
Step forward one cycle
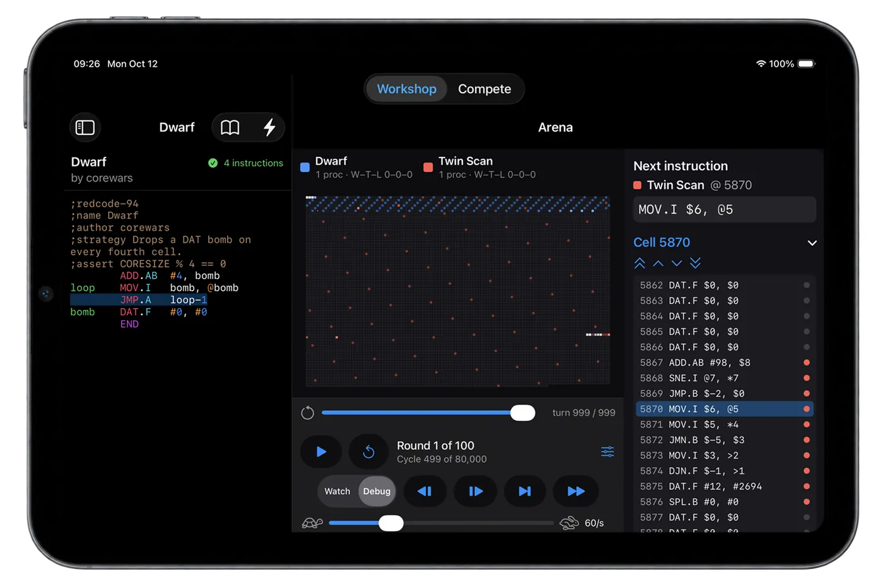(x=476, y=492)
